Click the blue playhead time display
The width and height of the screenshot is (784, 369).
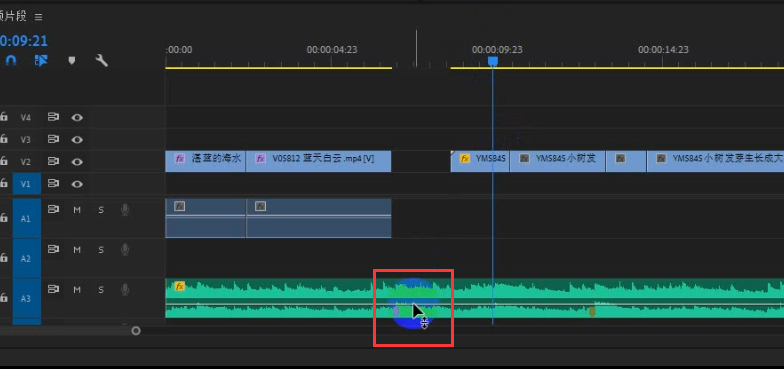pyautogui.click(x=24, y=40)
